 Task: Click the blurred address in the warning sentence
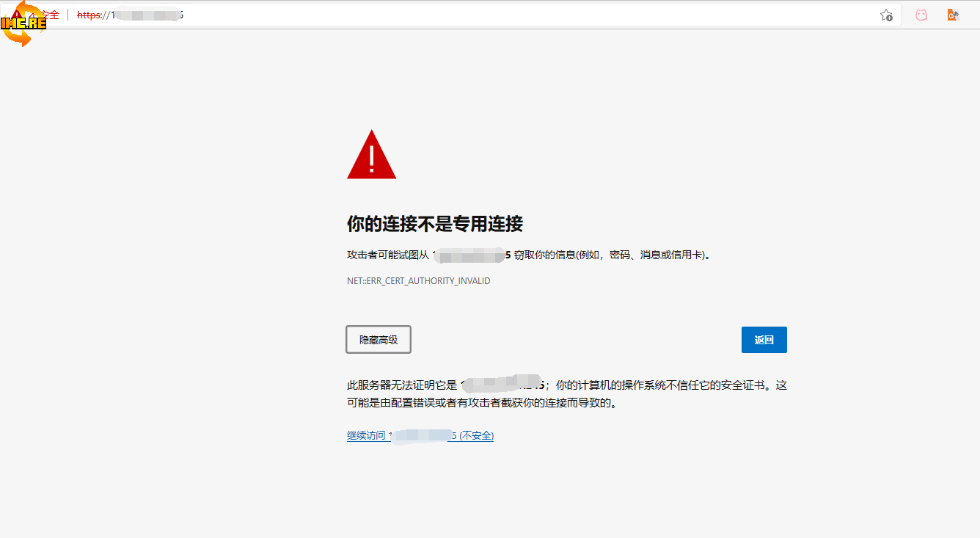point(469,255)
